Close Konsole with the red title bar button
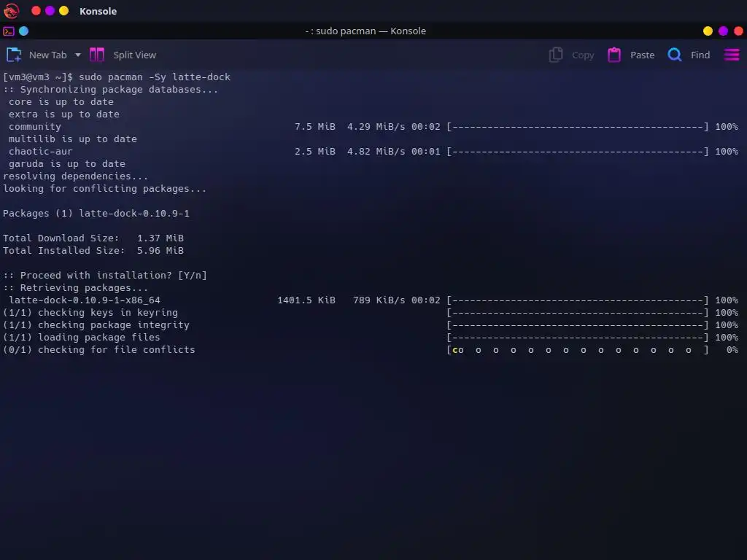747x560 pixels. [738, 31]
